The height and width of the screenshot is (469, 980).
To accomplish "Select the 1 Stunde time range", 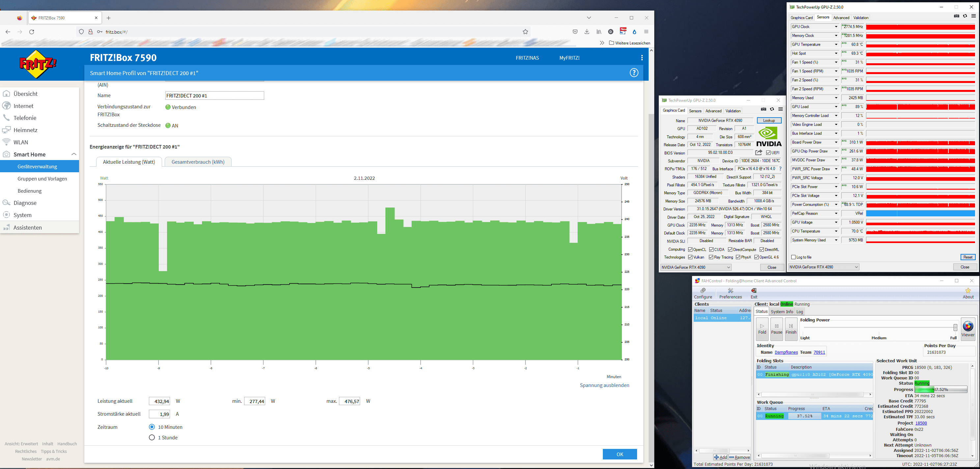I will click(152, 437).
